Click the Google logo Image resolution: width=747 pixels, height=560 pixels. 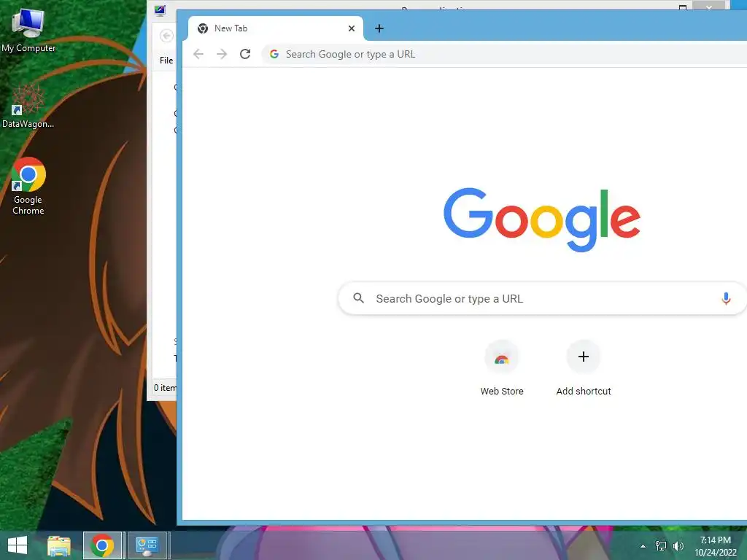point(542,219)
